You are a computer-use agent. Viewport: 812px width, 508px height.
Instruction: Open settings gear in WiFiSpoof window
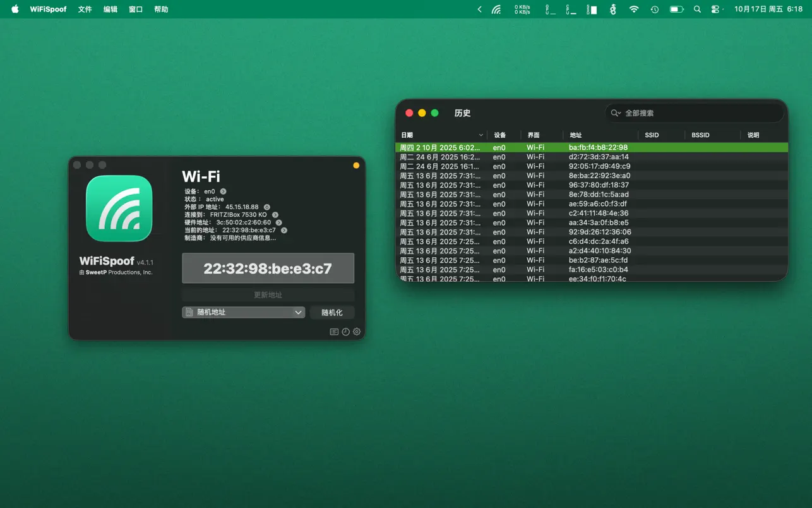(x=357, y=332)
